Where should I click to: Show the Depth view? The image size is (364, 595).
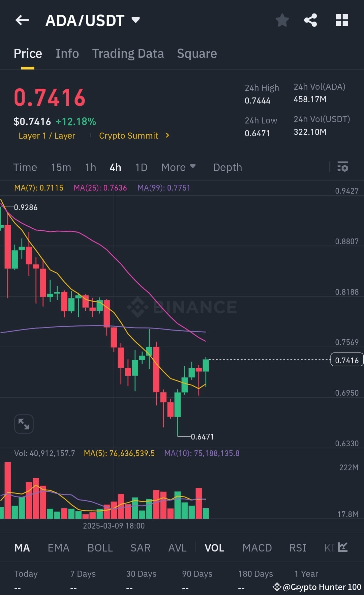(227, 167)
